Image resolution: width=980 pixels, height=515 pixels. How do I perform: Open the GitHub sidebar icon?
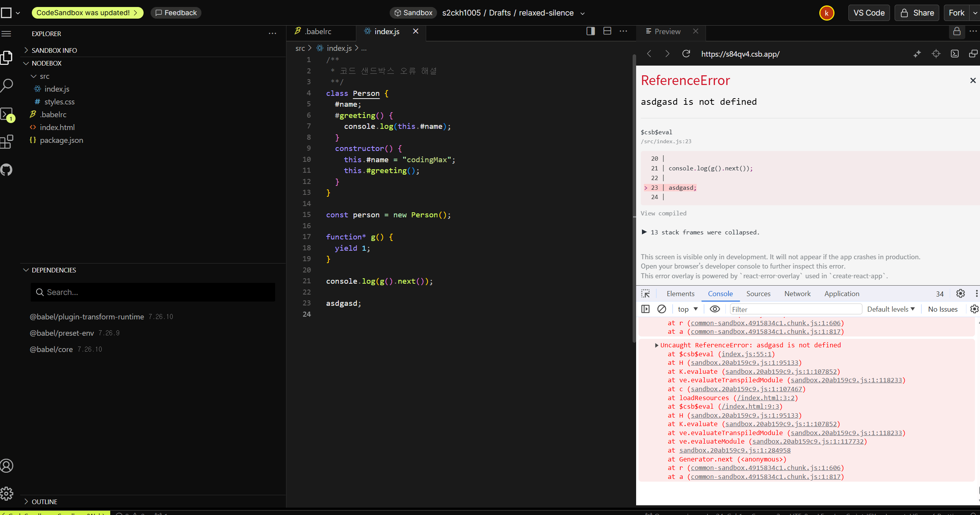7,170
